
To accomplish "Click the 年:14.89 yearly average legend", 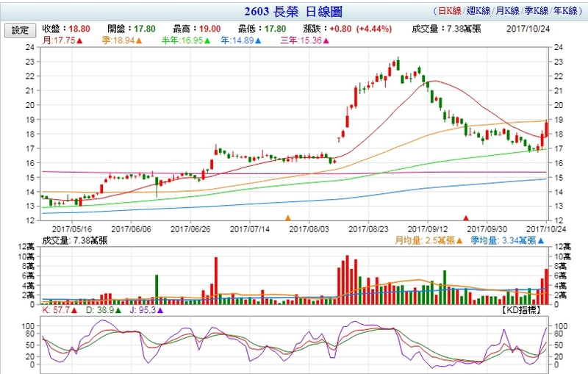I will (x=241, y=40).
